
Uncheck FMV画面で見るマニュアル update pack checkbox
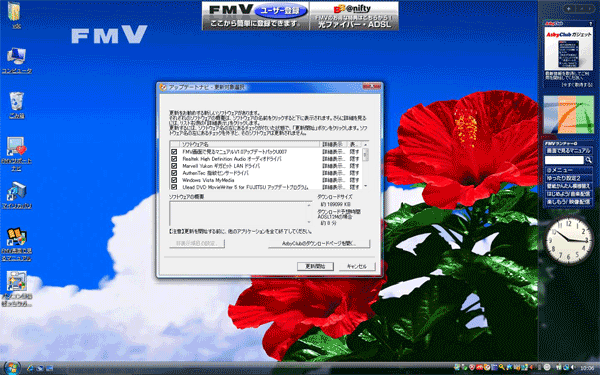point(174,152)
